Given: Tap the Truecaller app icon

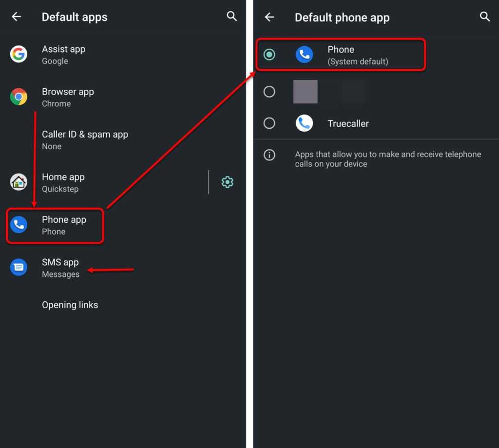Looking at the screenshot, I should [x=304, y=123].
